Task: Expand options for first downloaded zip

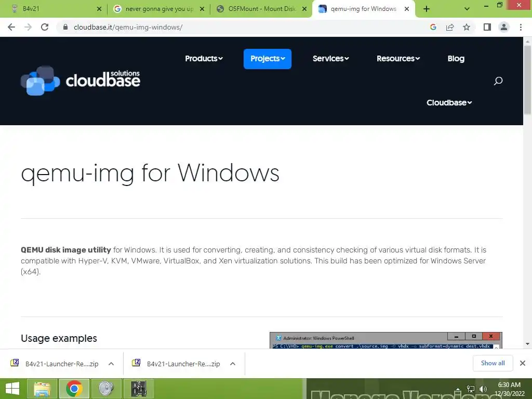Action: click(x=111, y=364)
